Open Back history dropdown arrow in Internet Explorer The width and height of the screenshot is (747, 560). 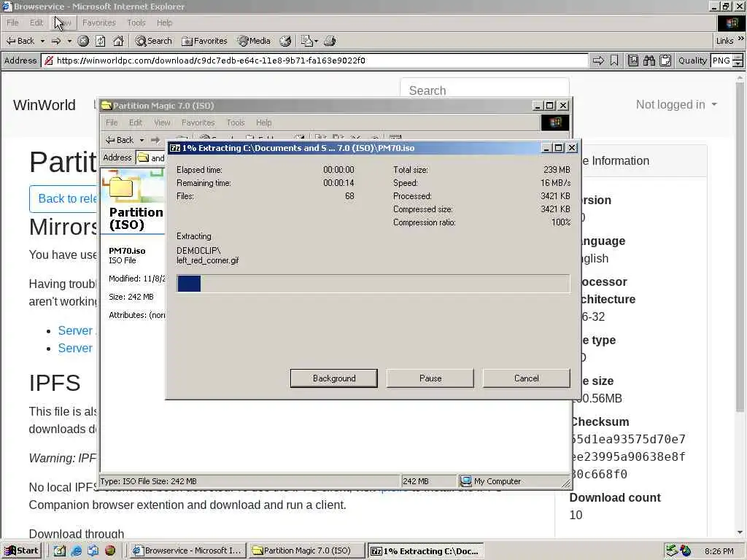[42, 41]
